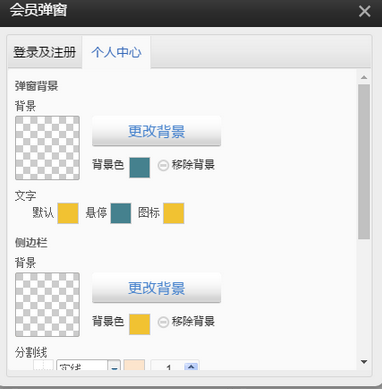
Task: Click 移除背景 icon in popup background section
Action: click(163, 165)
